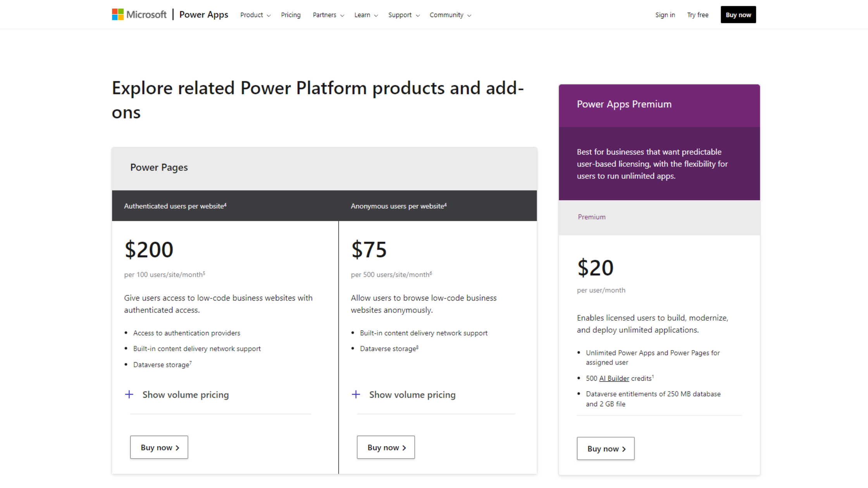
Task: Open the AI Builder link
Action: (614, 378)
